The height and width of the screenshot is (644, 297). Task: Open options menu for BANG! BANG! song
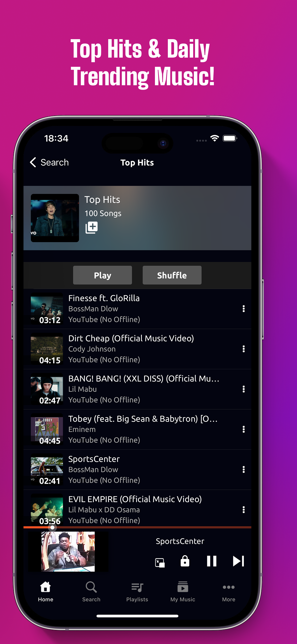(244, 389)
